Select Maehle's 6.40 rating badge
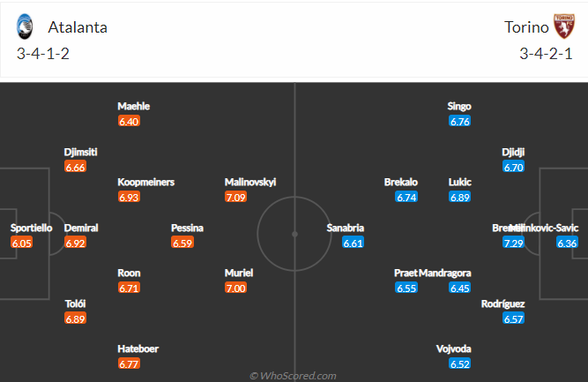This screenshot has width=588, height=382. tap(129, 121)
